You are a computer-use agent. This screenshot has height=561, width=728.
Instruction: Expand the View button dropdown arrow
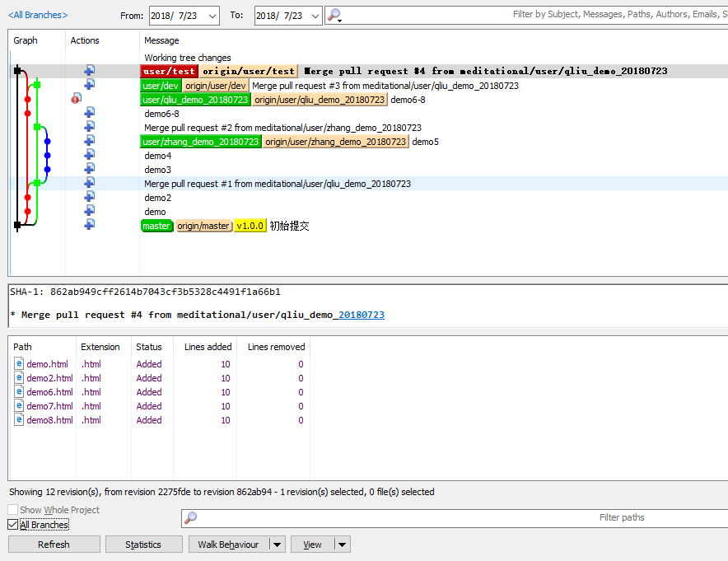click(x=343, y=545)
